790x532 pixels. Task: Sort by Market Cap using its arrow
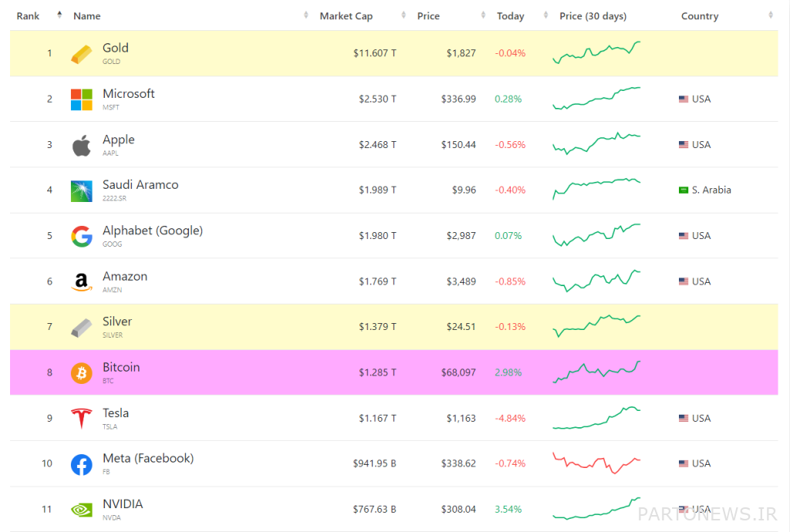pos(403,15)
